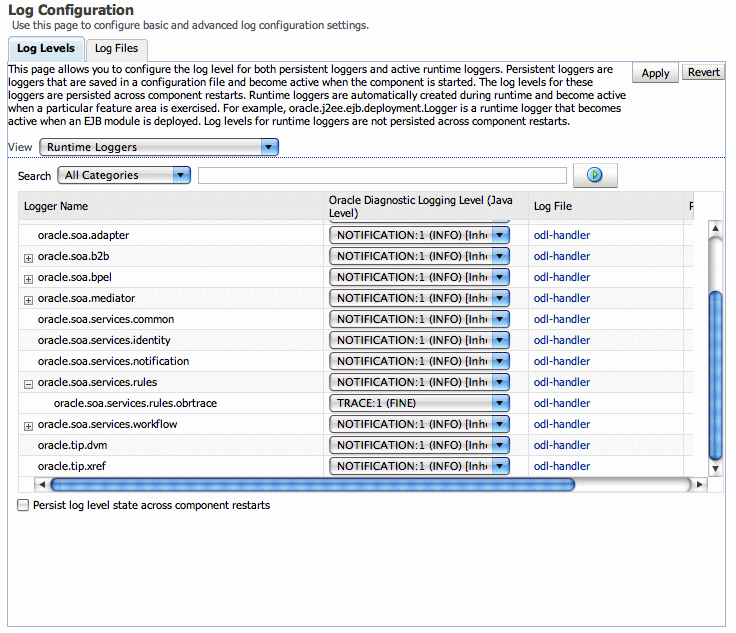Select the oracle.soa.services.identity logger row
Viewport: 736px width, 633px height.
[x=356, y=340]
